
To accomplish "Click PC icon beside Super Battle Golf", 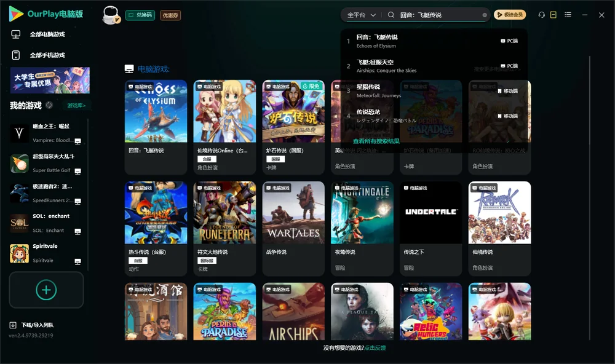I will point(77,172).
